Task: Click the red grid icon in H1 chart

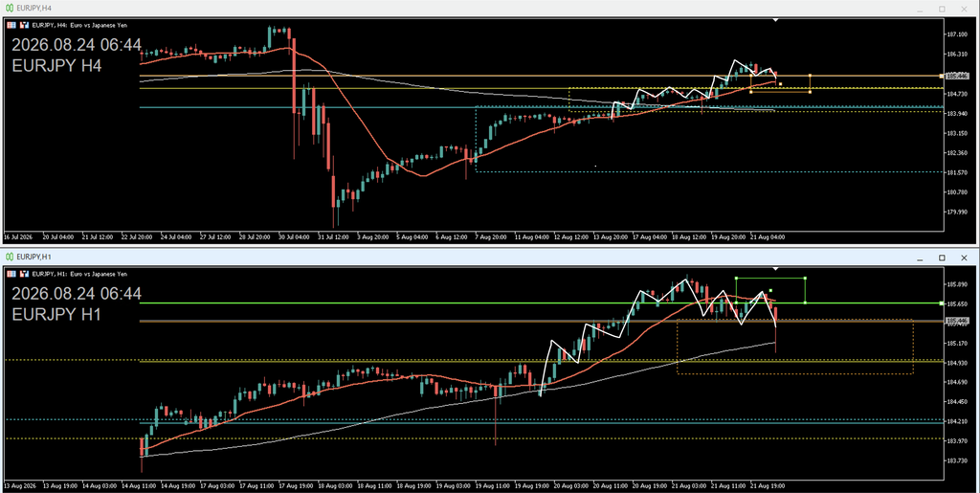Action: 11,274
